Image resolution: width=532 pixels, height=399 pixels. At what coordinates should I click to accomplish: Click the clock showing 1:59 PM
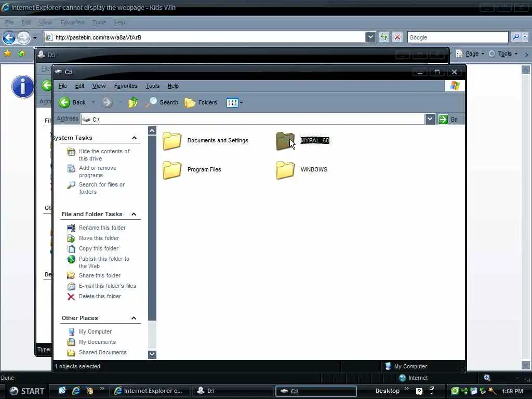point(512,391)
